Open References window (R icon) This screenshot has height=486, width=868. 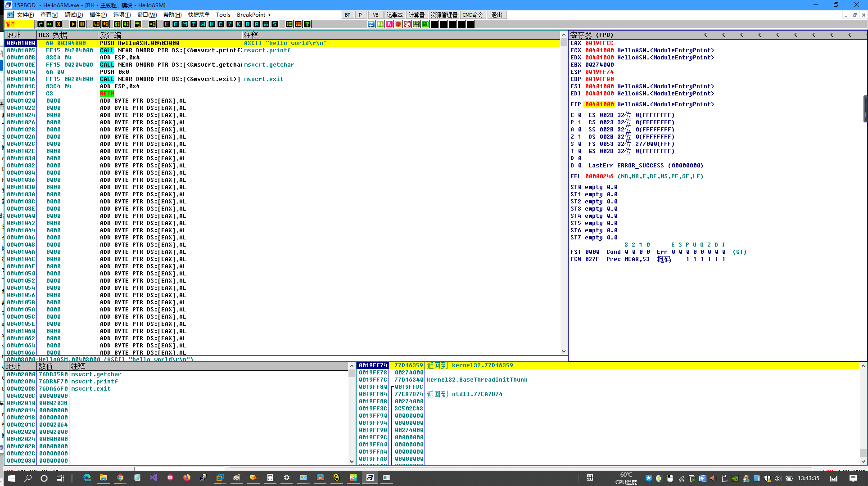click(257, 24)
